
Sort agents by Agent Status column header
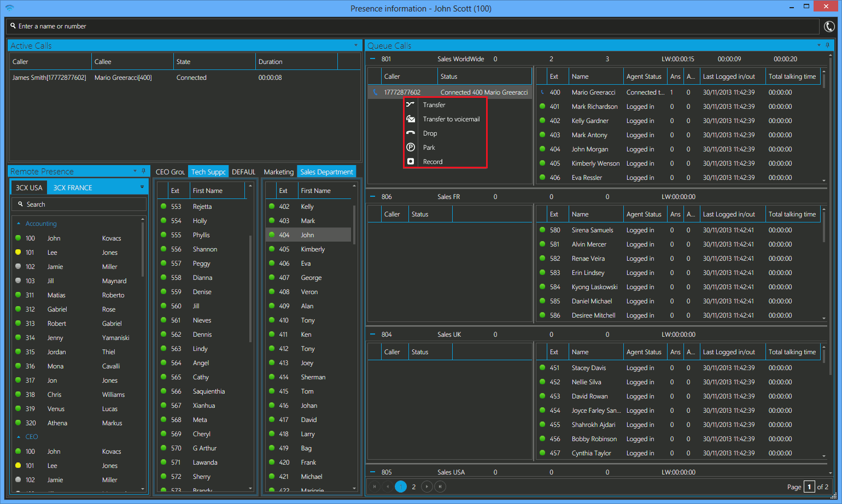pyautogui.click(x=644, y=77)
